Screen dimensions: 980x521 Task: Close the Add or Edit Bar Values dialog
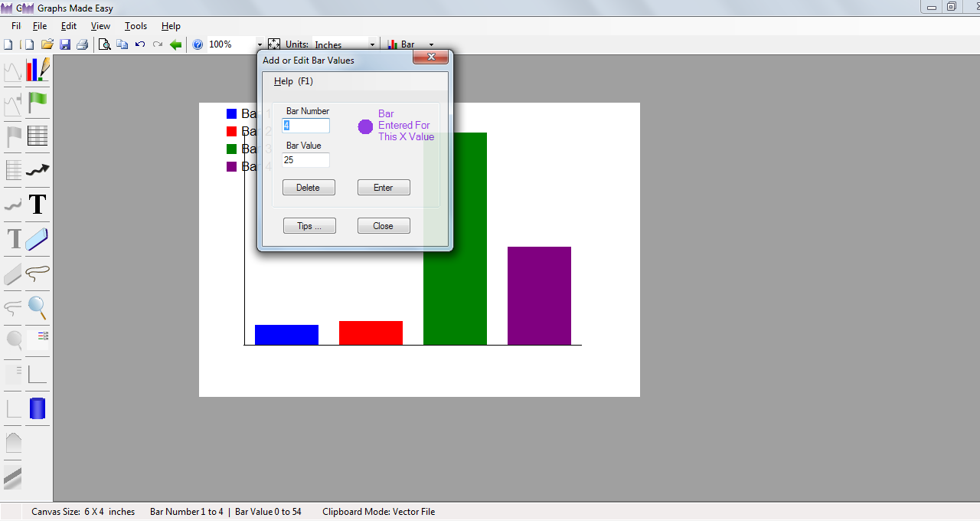[x=430, y=57]
